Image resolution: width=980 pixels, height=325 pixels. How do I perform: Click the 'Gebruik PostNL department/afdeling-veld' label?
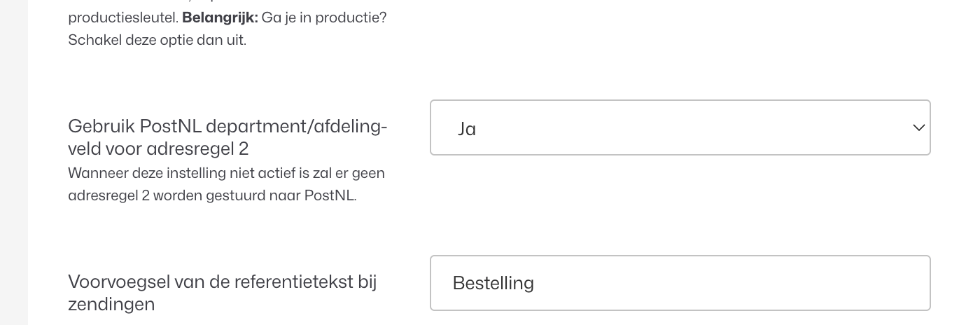227,127
